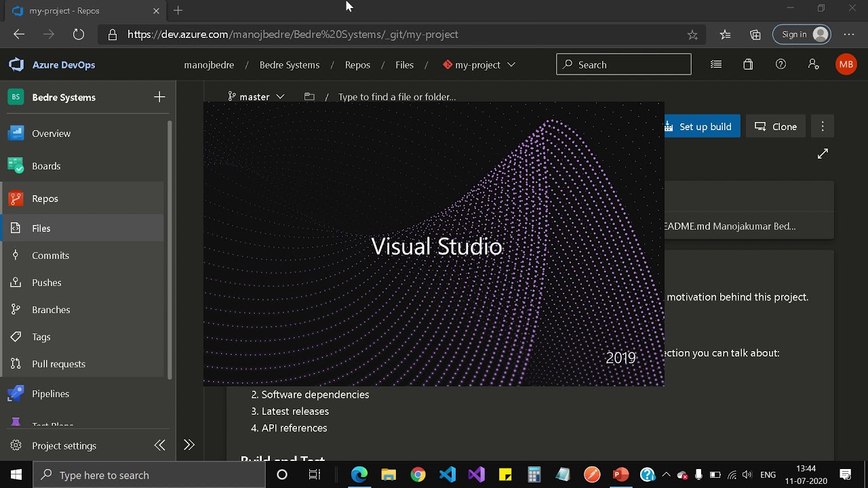Click the browser address bar URL
The image size is (868, 488).
293,35
